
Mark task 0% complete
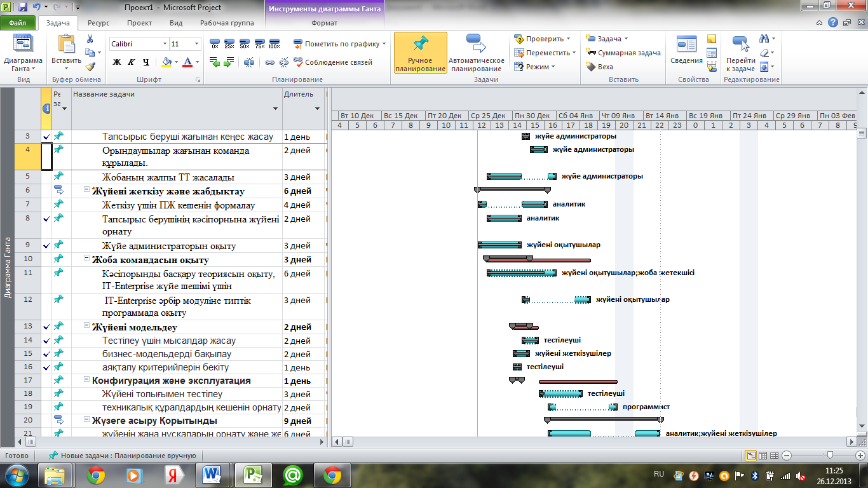[x=215, y=44]
